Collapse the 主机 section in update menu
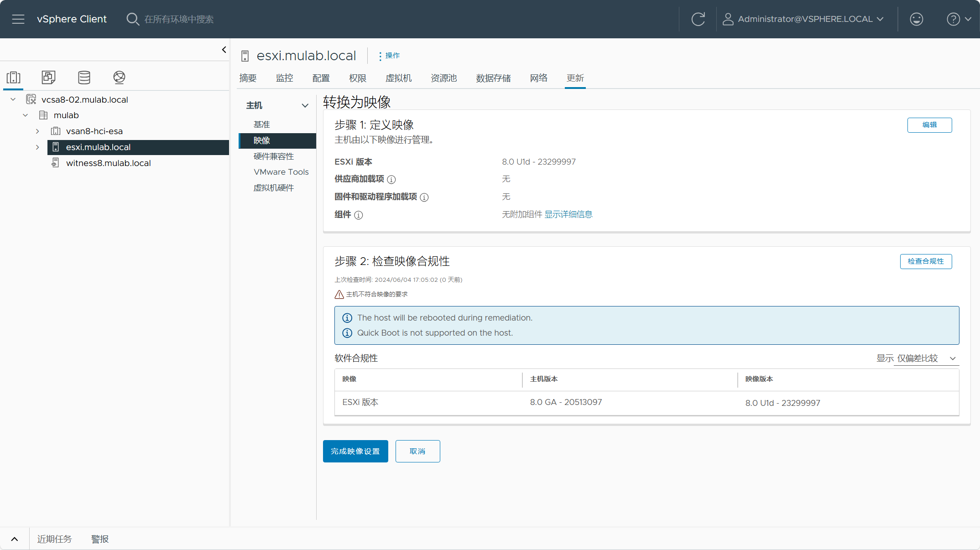The image size is (980, 550). click(305, 106)
